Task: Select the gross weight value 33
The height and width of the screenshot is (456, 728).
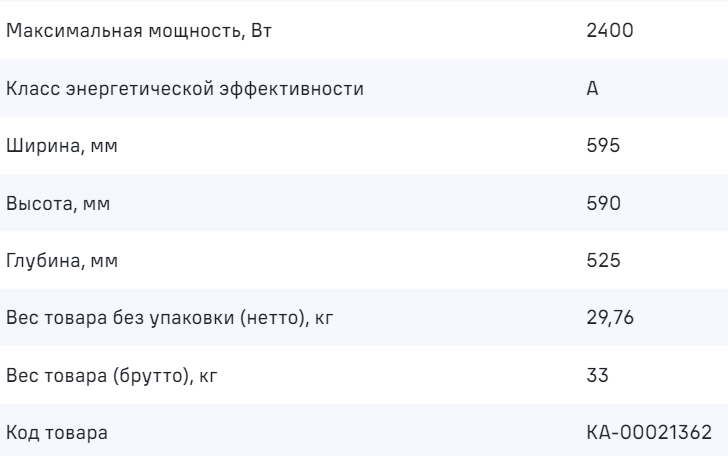Action: 597,376
